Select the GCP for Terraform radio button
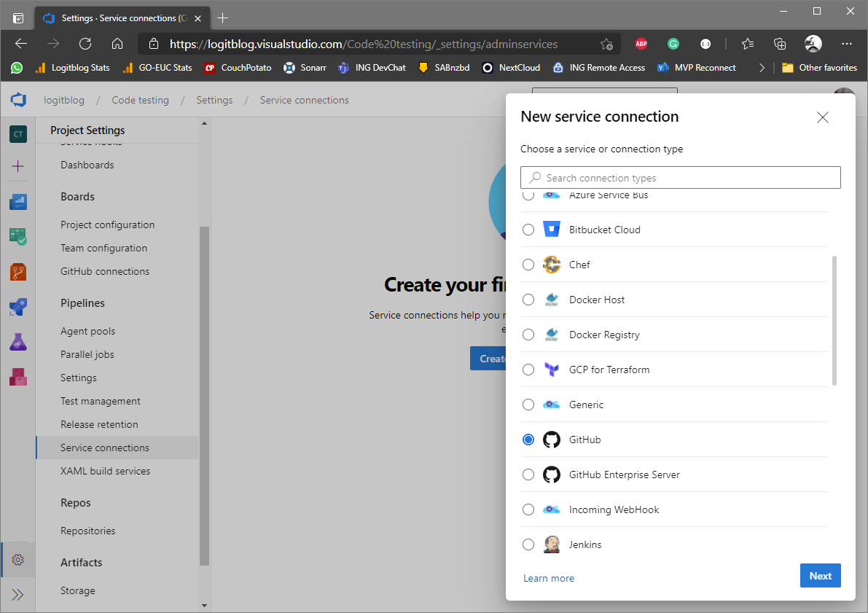This screenshot has height=613, width=868. click(x=528, y=370)
